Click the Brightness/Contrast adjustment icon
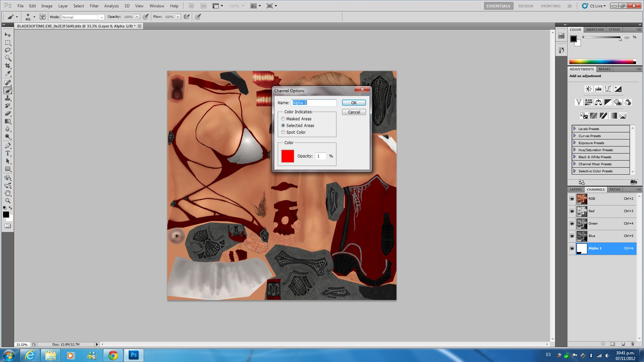 [x=588, y=89]
